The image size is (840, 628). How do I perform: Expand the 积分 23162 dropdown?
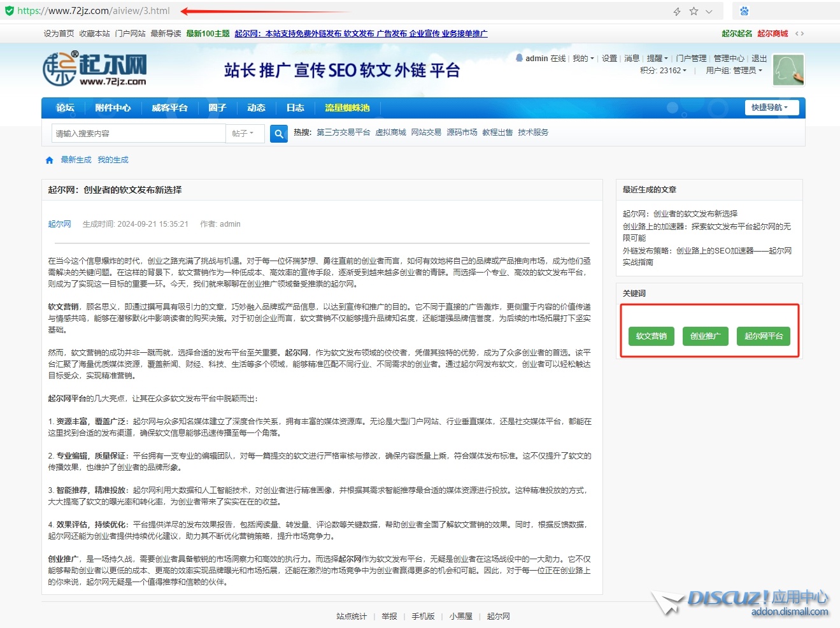663,71
